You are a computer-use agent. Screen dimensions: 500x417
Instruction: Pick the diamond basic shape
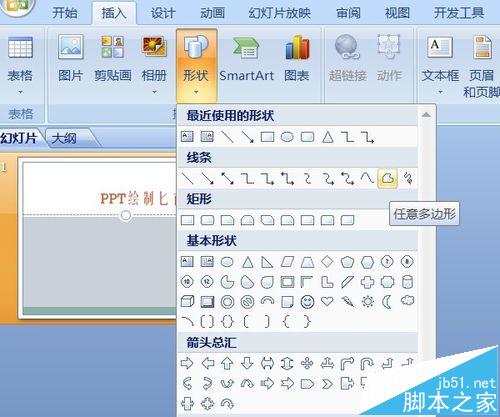coord(327,262)
